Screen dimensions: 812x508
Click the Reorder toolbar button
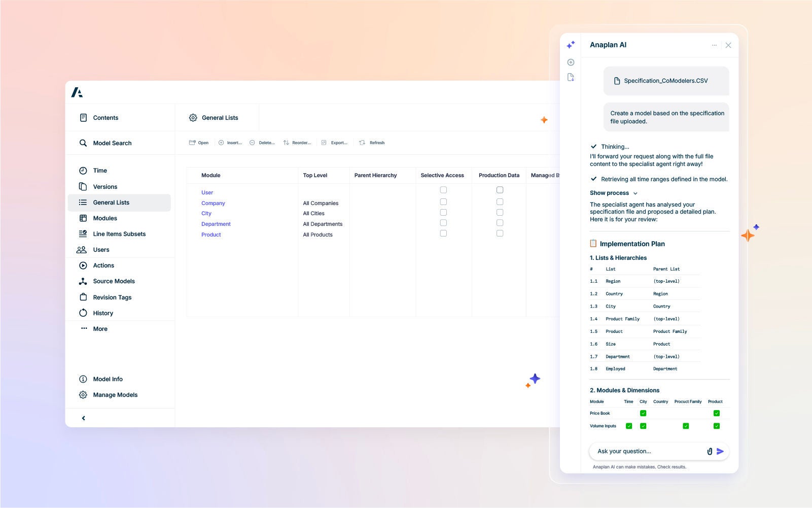(297, 143)
